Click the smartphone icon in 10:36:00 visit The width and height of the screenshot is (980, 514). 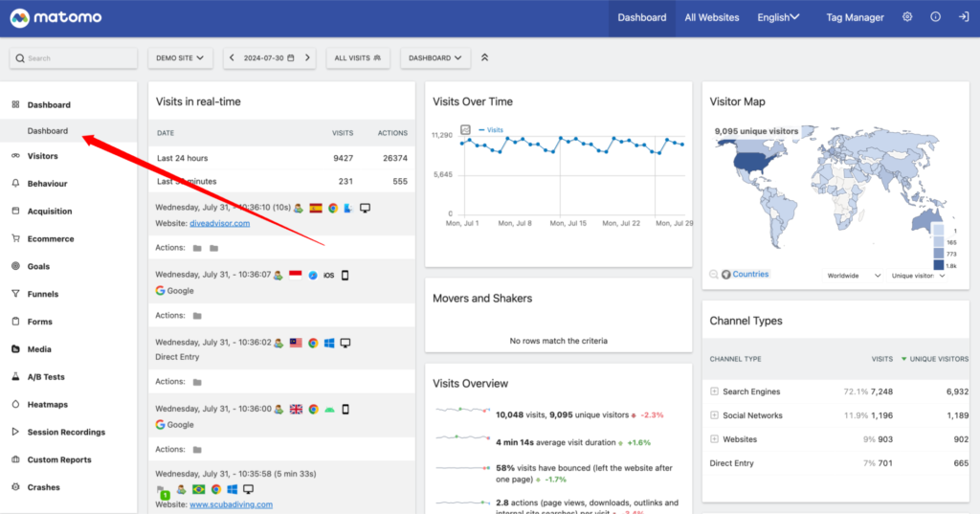tap(345, 409)
